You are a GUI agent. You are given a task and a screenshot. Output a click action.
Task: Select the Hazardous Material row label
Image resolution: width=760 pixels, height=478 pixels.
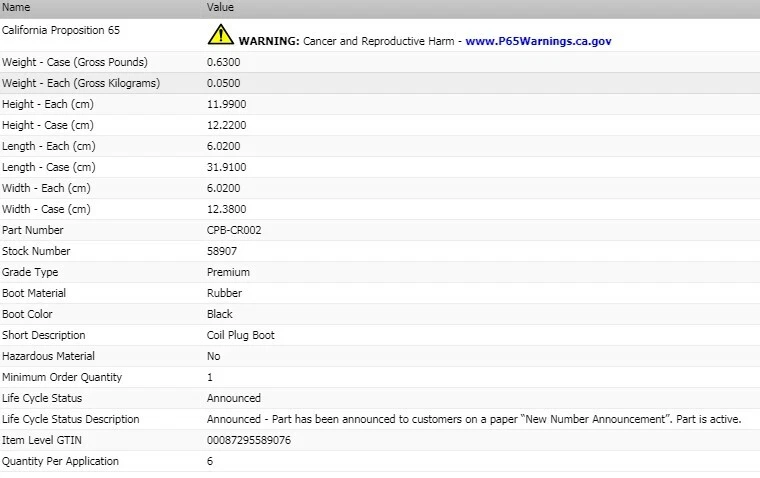coord(48,356)
